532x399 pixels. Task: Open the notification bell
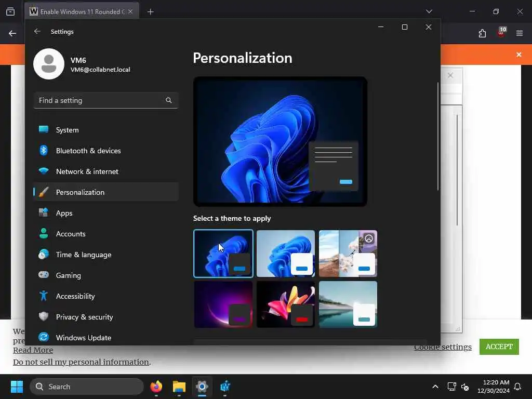(517, 387)
